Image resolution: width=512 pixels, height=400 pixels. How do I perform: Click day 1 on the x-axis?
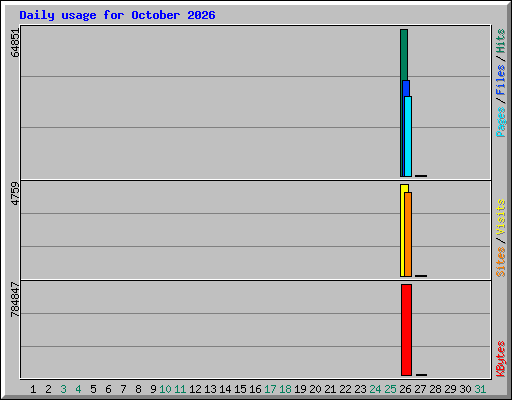pos(33,389)
